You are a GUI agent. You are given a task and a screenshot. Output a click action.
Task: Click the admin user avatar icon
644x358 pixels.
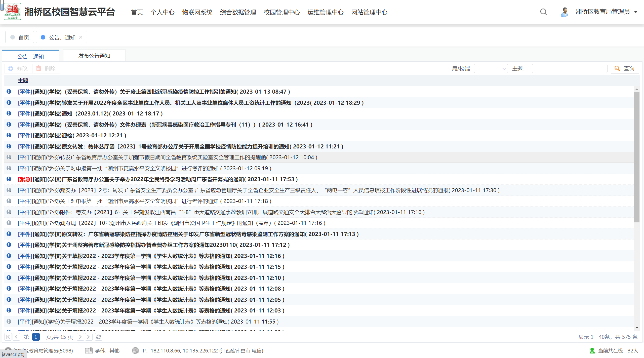[x=564, y=12]
